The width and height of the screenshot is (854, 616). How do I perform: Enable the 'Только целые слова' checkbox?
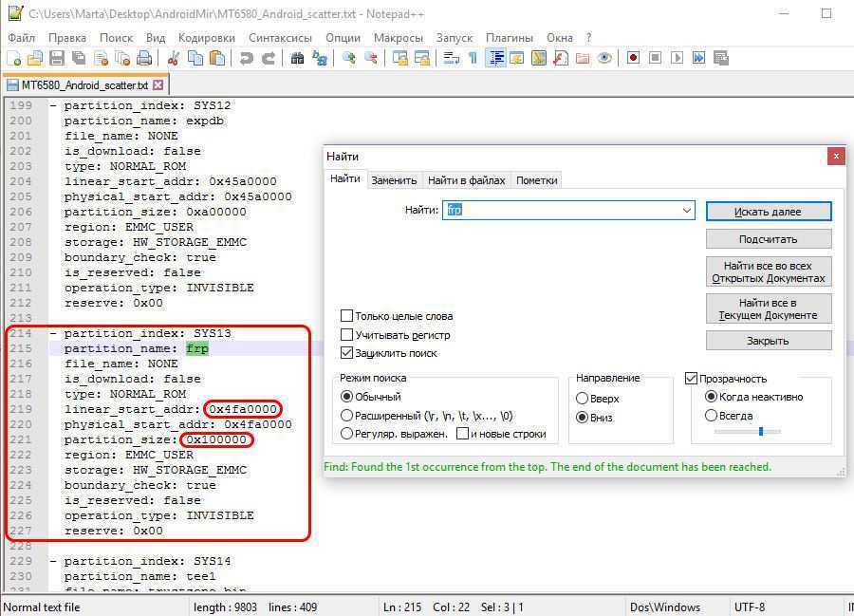(347, 316)
